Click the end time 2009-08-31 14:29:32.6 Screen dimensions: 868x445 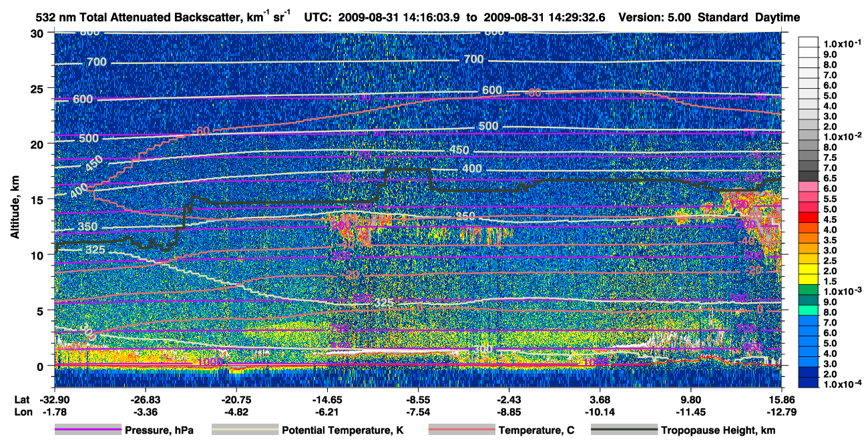click(x=544, y=17)
